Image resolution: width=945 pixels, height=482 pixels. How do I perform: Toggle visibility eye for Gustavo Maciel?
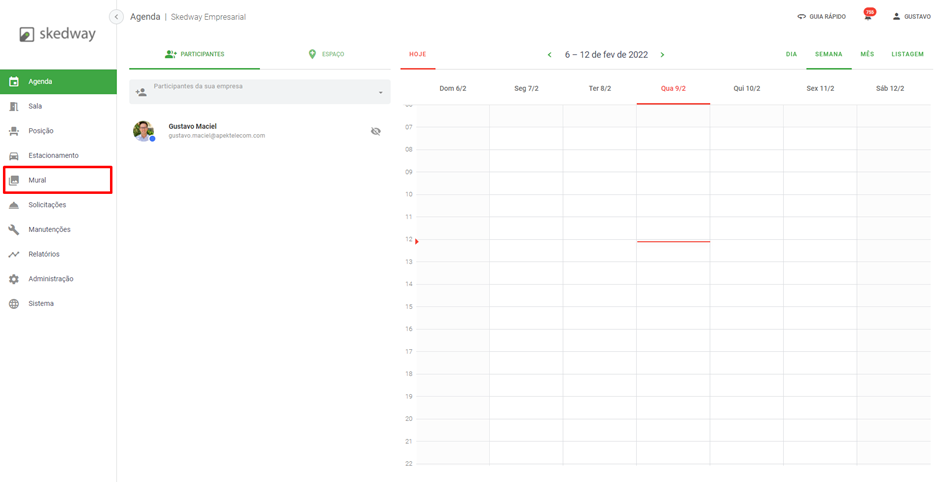(x=376, y=131)
